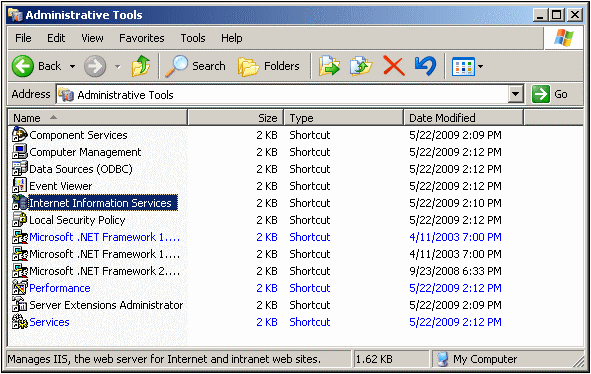Screen dimensions: 591x374
Task: Click the Local Security Policy name
Action: click(x=77, y=220)
